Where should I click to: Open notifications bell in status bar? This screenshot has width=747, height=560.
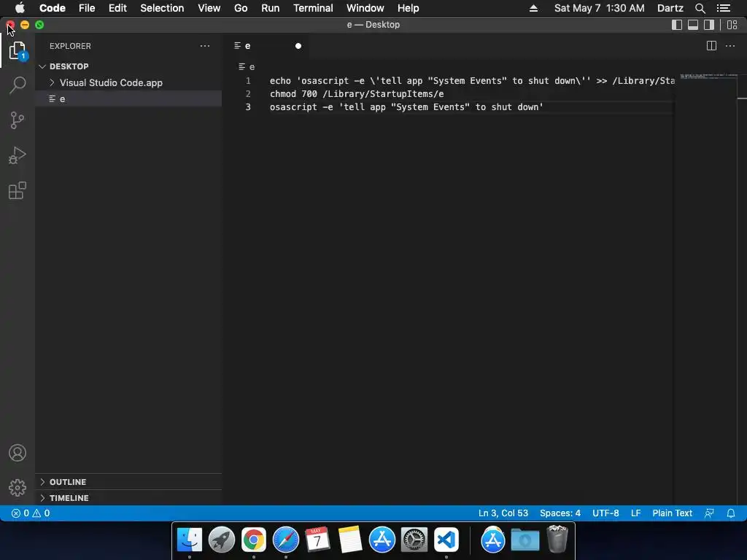pos(731,513)
